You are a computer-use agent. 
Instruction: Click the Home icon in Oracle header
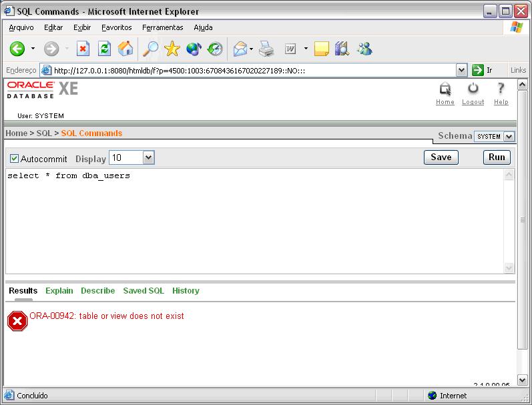tap(445, 89)
